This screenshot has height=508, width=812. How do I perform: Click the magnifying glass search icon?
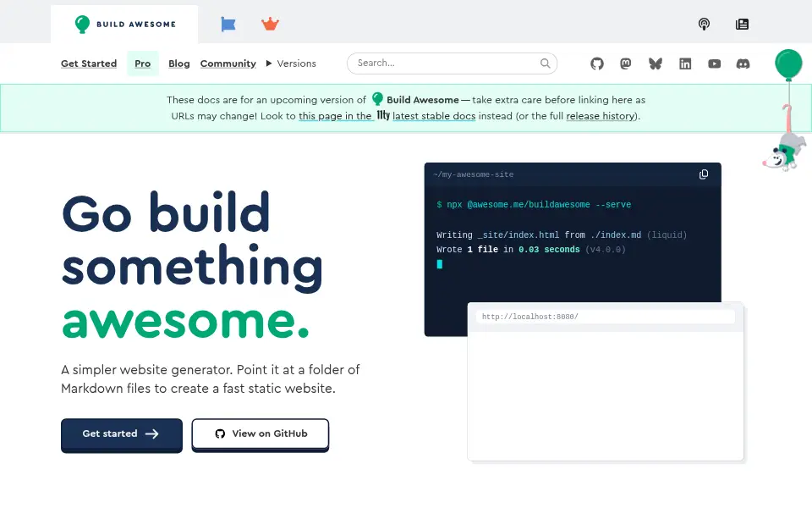click(545, 63)
